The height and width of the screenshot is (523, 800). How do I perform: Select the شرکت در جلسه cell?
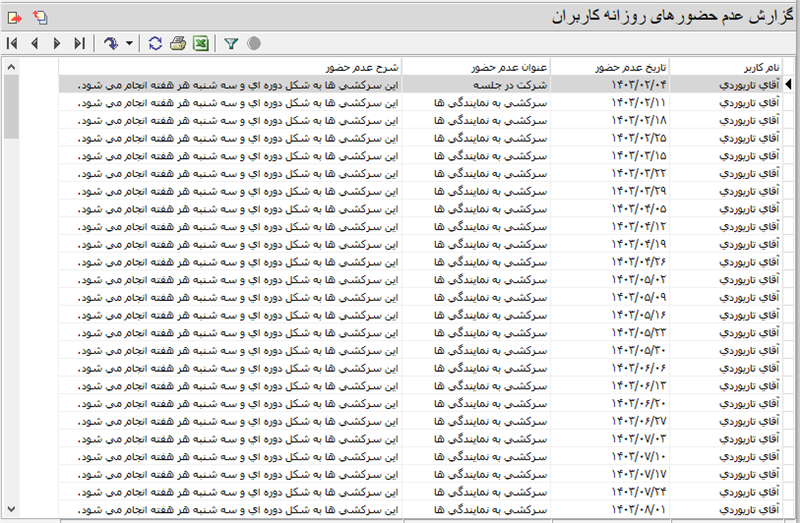476,85
